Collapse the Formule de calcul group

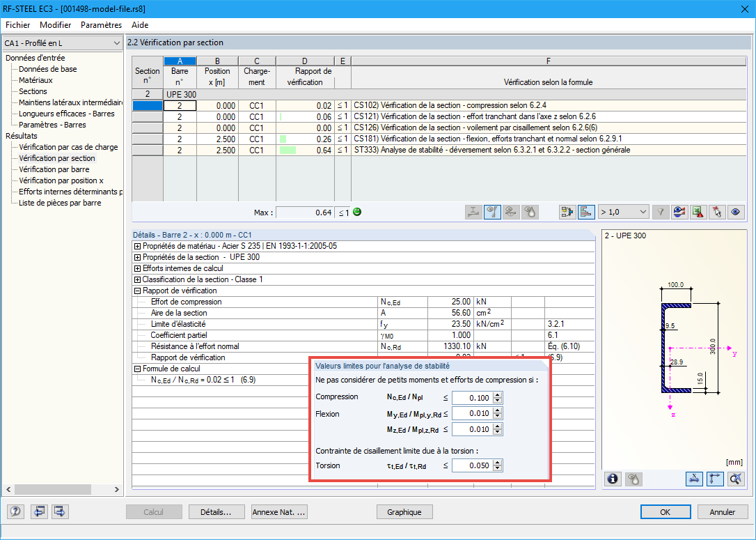click(137, 369)
